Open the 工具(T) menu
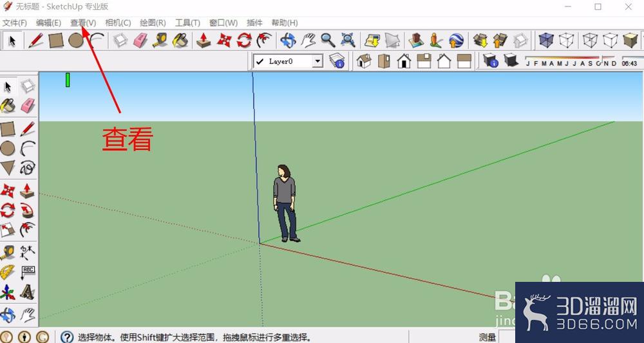644x343 pixels. tap(187, 23)
